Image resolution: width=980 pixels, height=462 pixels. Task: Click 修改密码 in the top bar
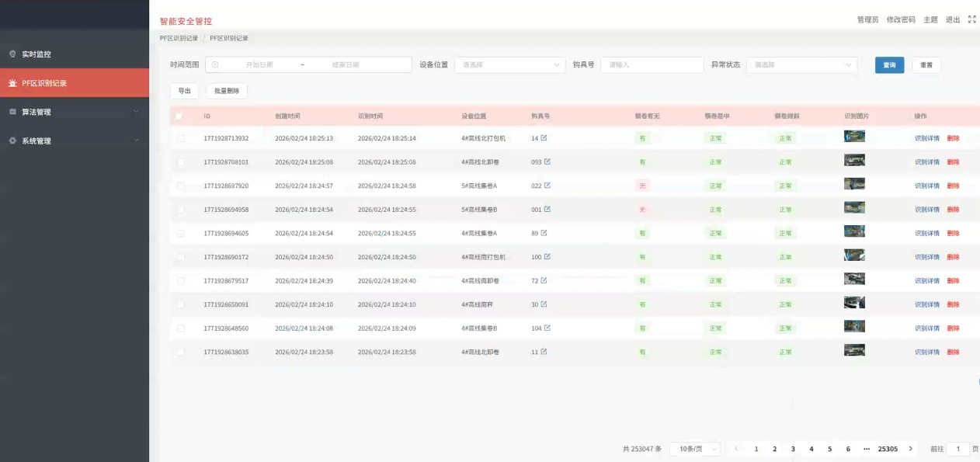[901, 19]
